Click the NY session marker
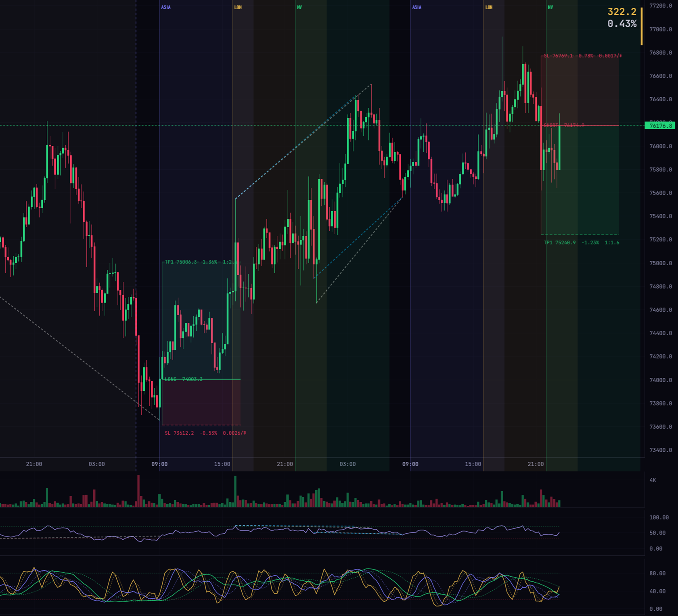Viewport: 678px width, 616px height. [299, 6]
